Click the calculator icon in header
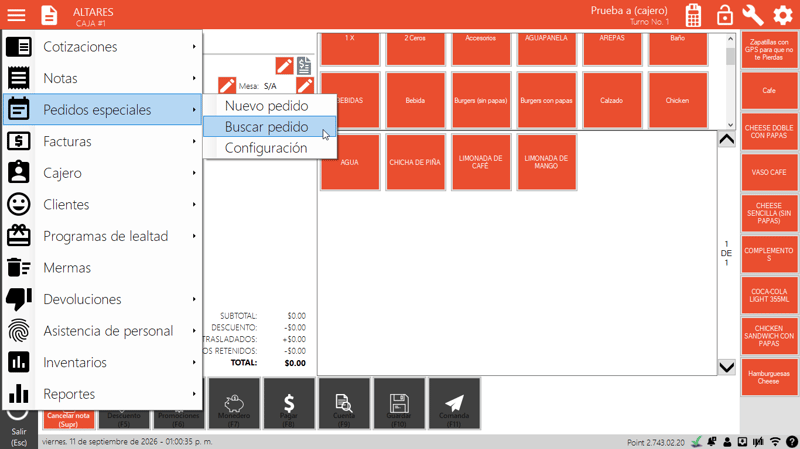Screen dimensions: 800x449 point(693,15)
